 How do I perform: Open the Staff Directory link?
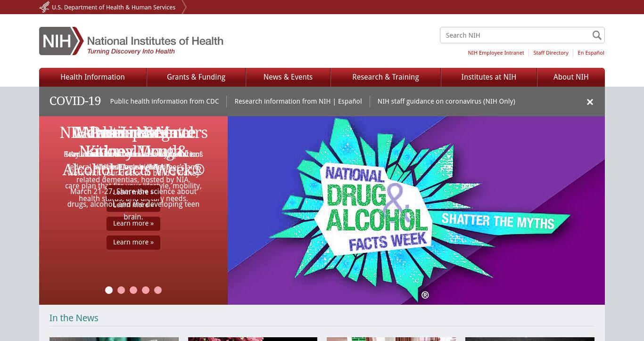(x=551, y=53)
